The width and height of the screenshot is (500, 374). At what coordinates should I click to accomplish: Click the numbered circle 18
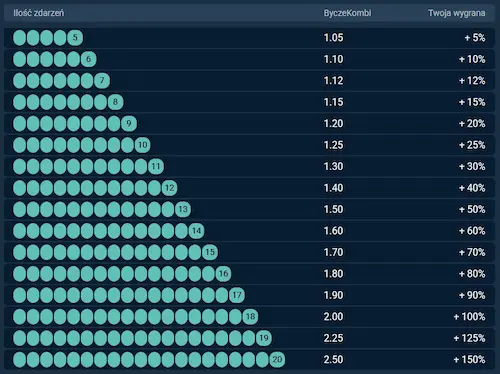pyautogui.click(x=251, y=317)
